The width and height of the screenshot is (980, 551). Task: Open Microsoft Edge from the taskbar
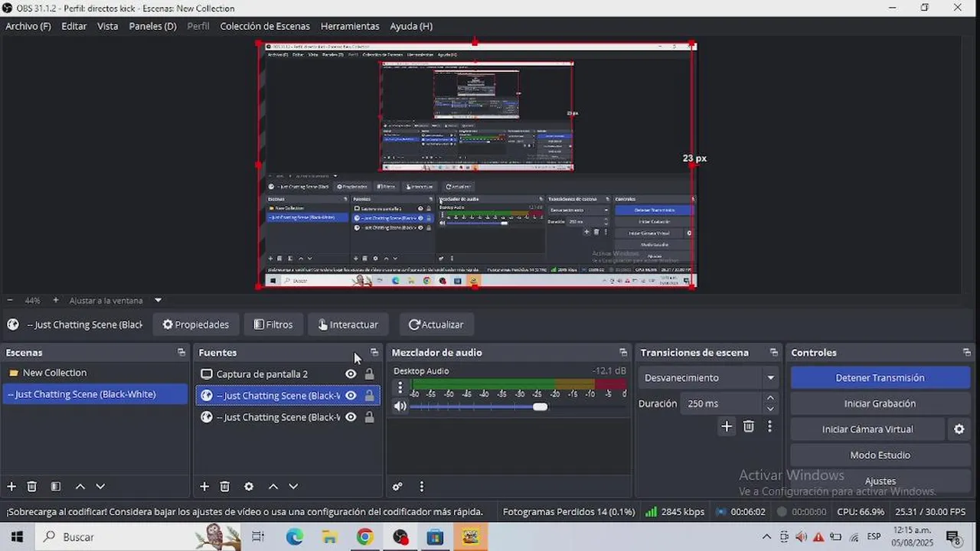pos(295,537)
